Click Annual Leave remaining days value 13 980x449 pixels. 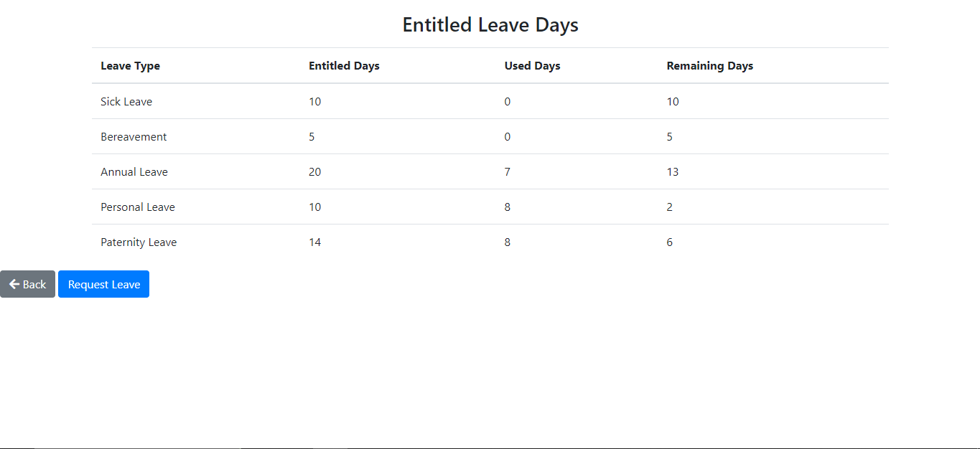click(x=673, y=171)
